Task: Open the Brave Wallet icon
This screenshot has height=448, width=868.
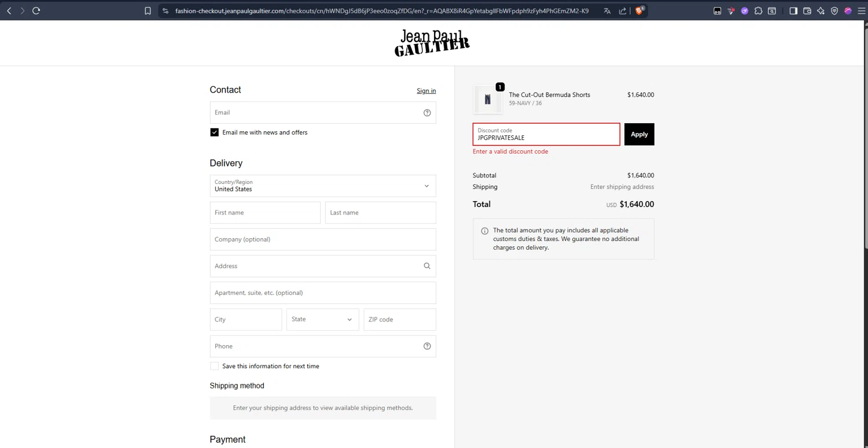Action: 807,10
